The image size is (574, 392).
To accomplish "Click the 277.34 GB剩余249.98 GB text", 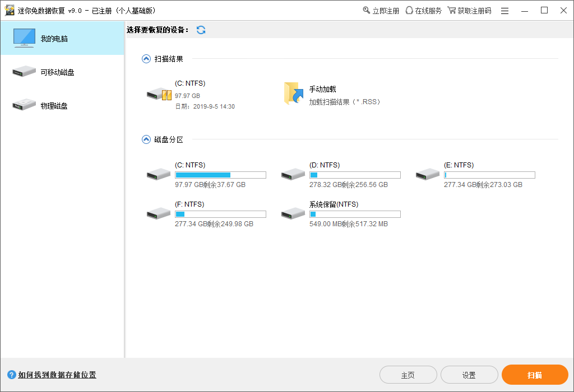I will pos(214,224).
